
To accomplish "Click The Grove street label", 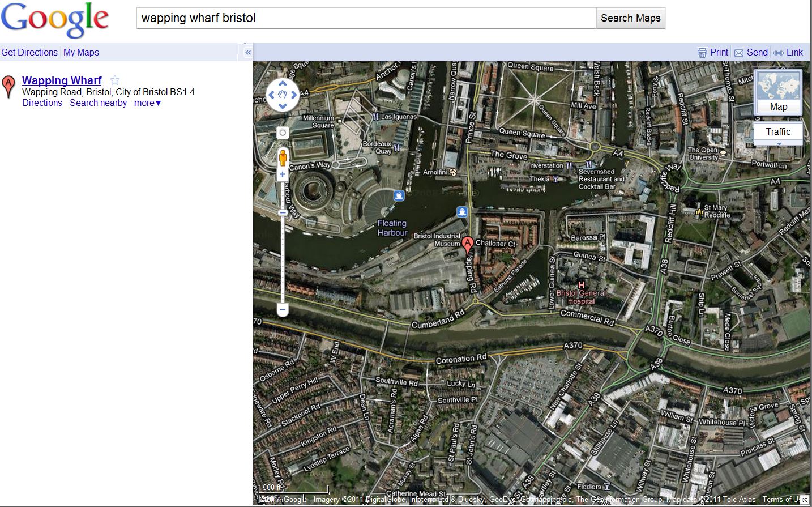I will coord(508,155).
